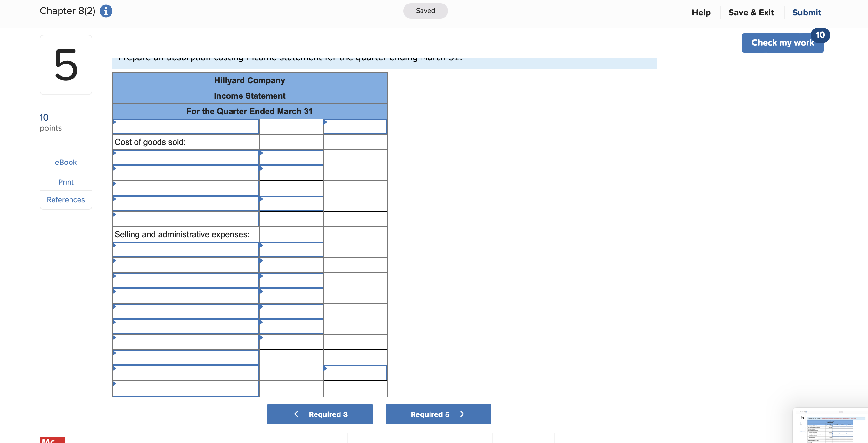Viewport: 868px width, 443px height.
Task: Open the last row label dropdown in table
Action: click(186, 389)
